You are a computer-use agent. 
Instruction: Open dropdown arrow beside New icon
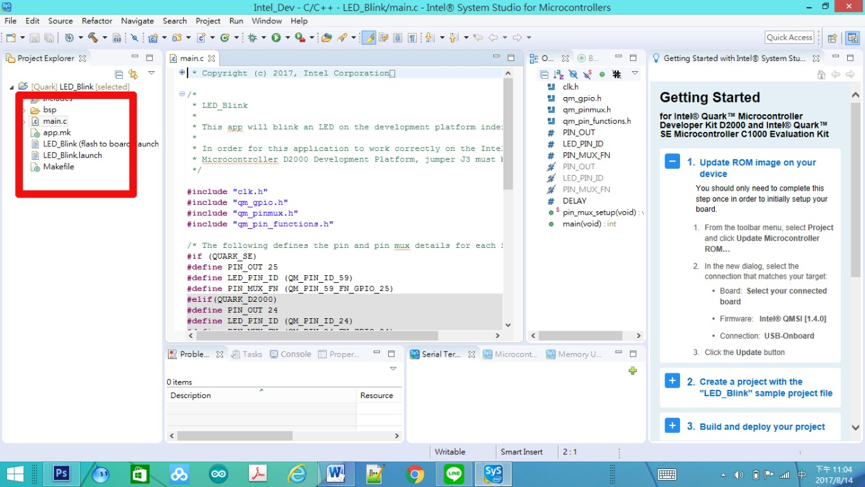click(22, 38)
